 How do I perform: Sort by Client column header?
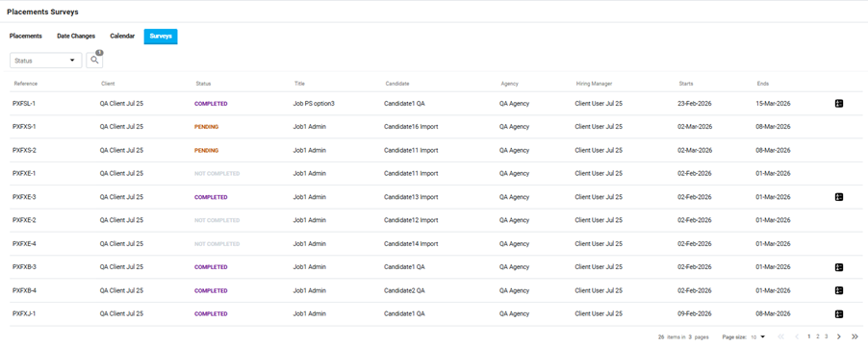pyautogui.click(x=108, y=84)
